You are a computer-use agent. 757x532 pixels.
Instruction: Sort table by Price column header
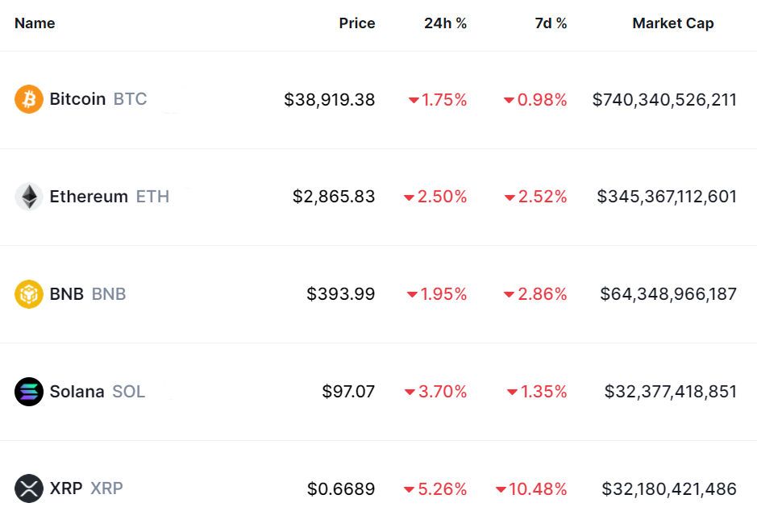coord(357,23)
